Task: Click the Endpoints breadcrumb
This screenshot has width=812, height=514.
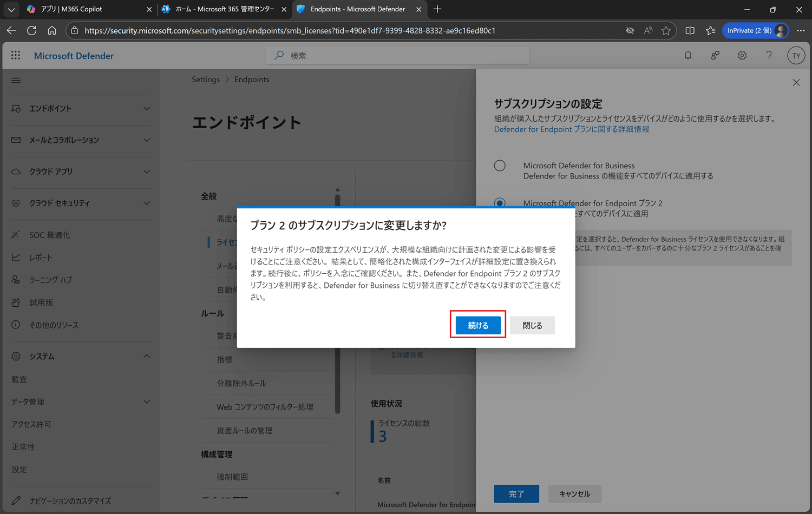Action: [252, 80]
